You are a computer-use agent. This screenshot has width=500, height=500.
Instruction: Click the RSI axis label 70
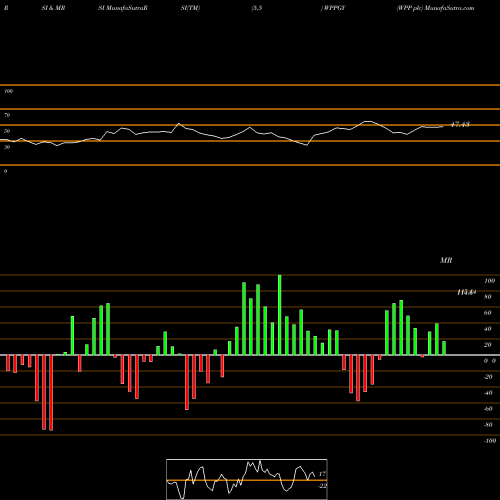[x=7, y=115]
